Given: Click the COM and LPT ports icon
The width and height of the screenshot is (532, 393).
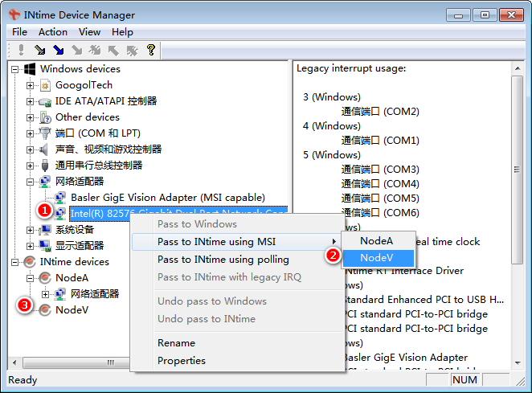Looking at the screenshot, I should pos(45,133).
